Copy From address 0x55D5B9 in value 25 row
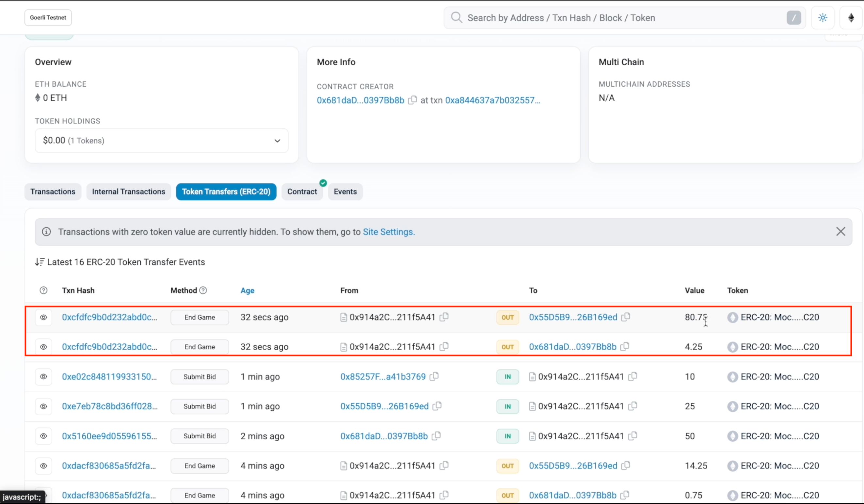The width and height of the screenshot is (864, 504). click(437, 406)
